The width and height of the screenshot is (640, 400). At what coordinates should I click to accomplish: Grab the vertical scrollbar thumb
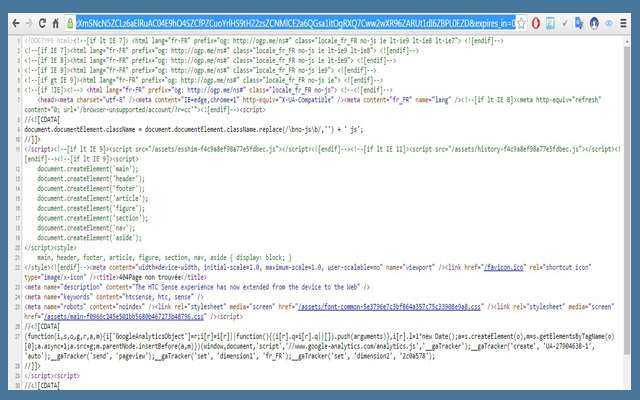coord(627,200)
